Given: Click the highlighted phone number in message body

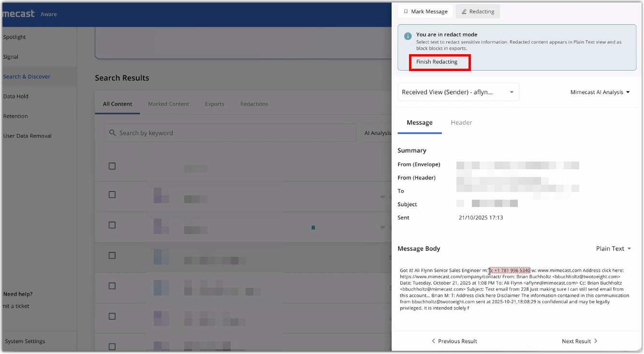Looking at the screenshot, I should pyautogui.click(x=510, y=270).
